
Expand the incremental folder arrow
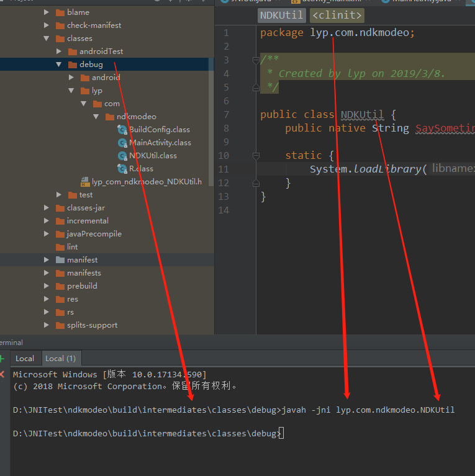(47, 221)
